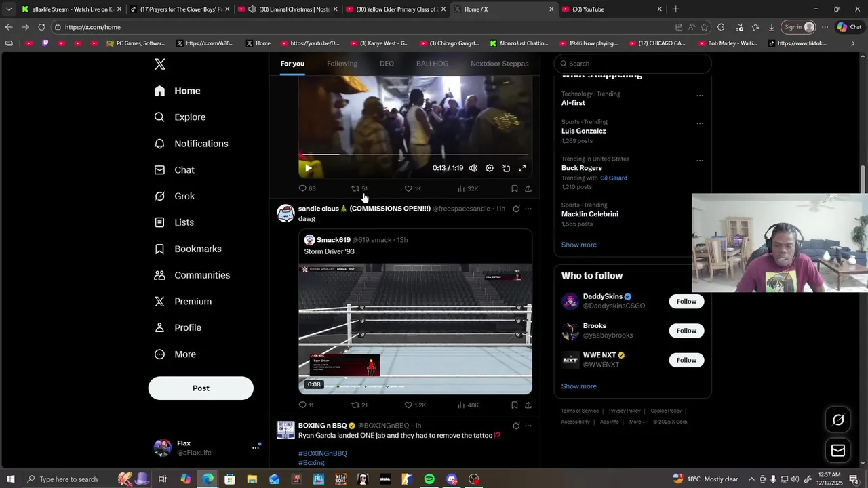The height and width of the screenshot is (488, 868).
Task: Toggle picture-in-picture on video
Action: pos(506,168)
